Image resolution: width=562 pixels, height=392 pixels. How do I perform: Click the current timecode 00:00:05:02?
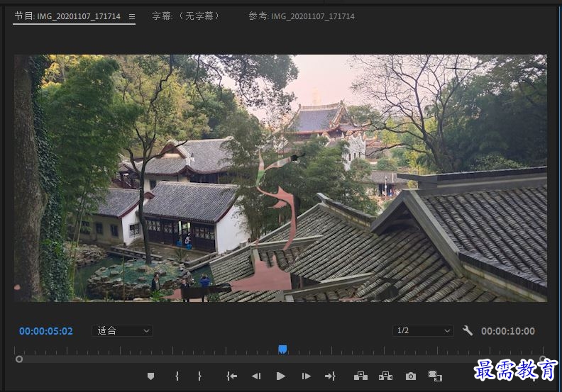click(46, 331)
